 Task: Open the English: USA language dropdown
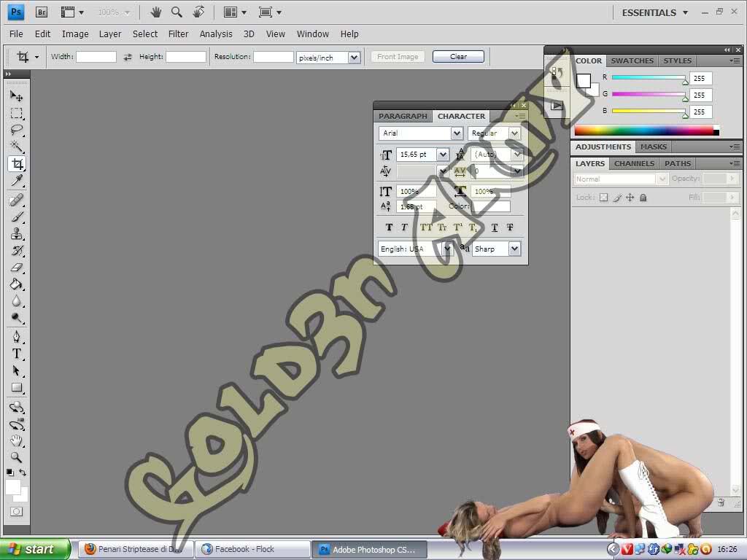(447, 249)
